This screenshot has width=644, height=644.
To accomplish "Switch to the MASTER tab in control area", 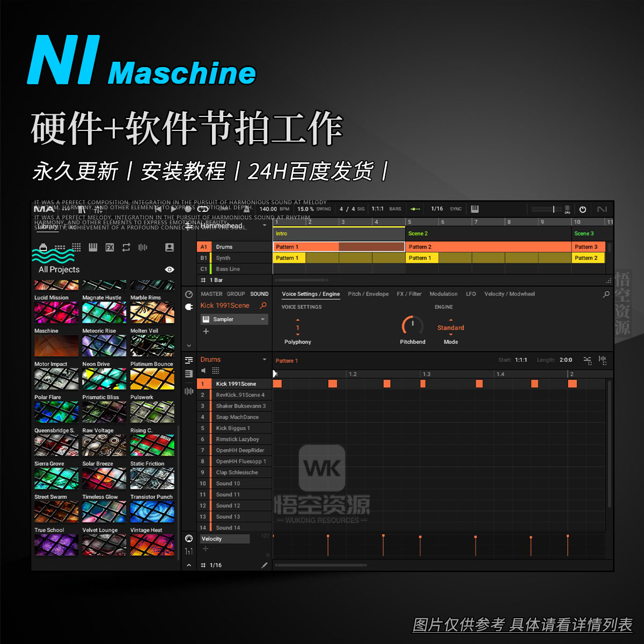I will (x=211, y=294).
